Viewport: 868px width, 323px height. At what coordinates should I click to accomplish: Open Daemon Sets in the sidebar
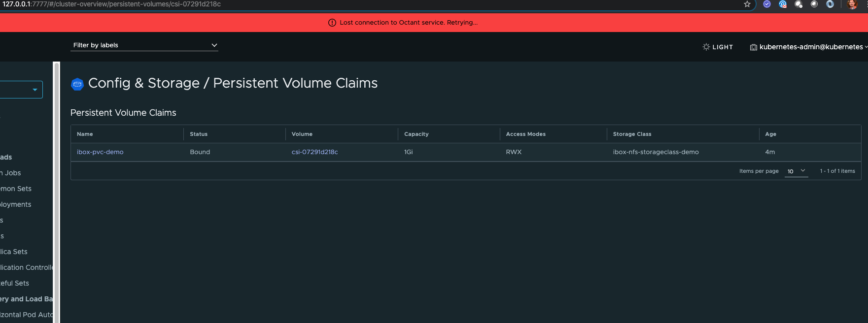point(16,189)
